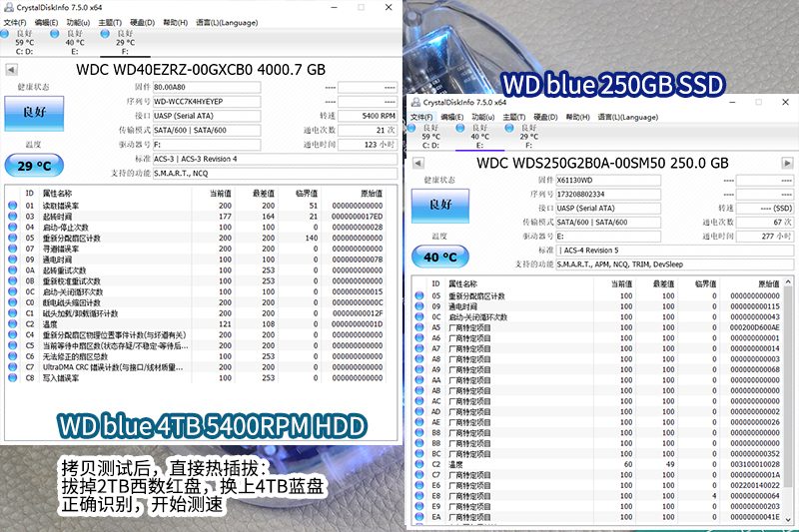
Task: Click serial number field WD-WCC7K4HYEYEP
Action: (207, 101)
